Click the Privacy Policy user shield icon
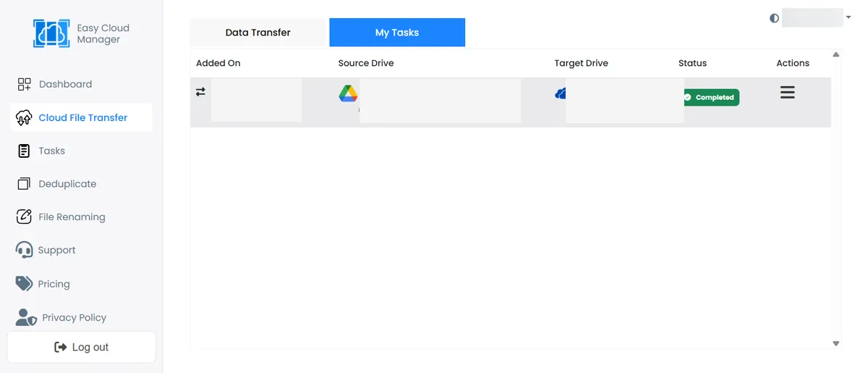868x373 pixels. (x=26, y=317)
